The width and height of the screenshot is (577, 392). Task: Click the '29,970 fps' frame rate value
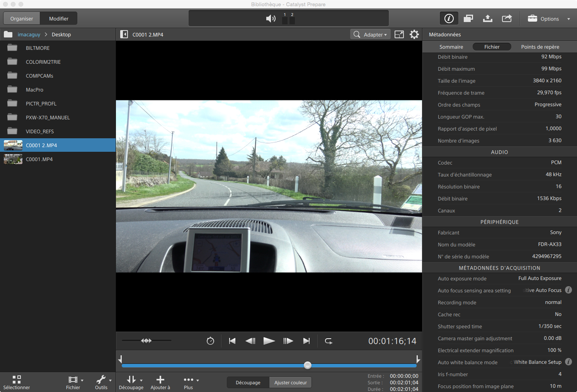tap(549, 92)
